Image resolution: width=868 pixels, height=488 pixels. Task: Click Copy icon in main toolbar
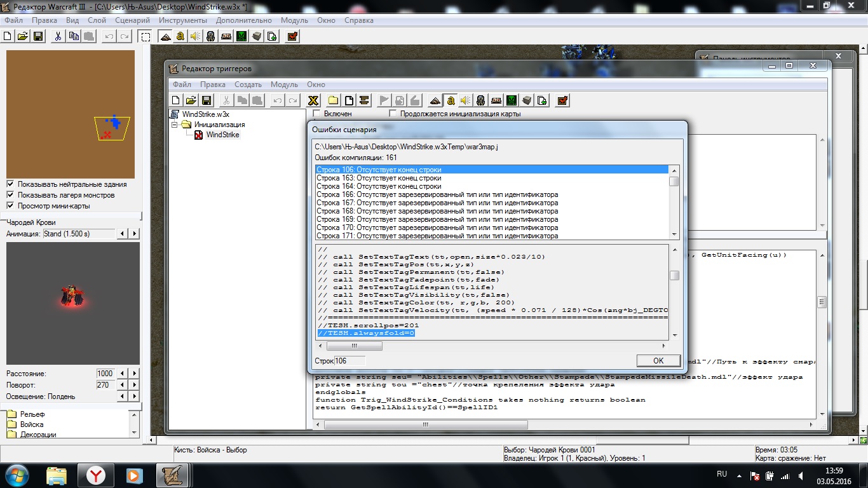[x=74, y=36]
